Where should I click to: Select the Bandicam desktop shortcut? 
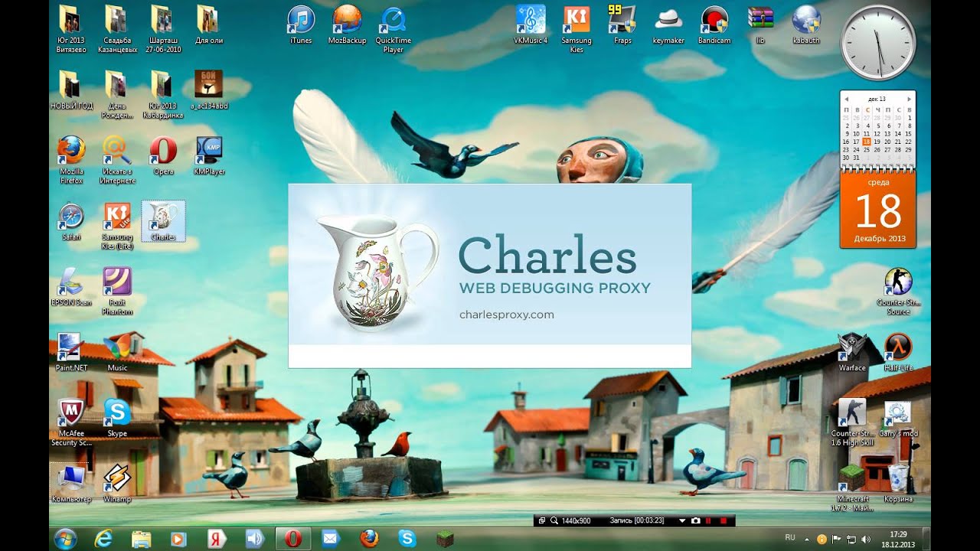pos(714,24)
